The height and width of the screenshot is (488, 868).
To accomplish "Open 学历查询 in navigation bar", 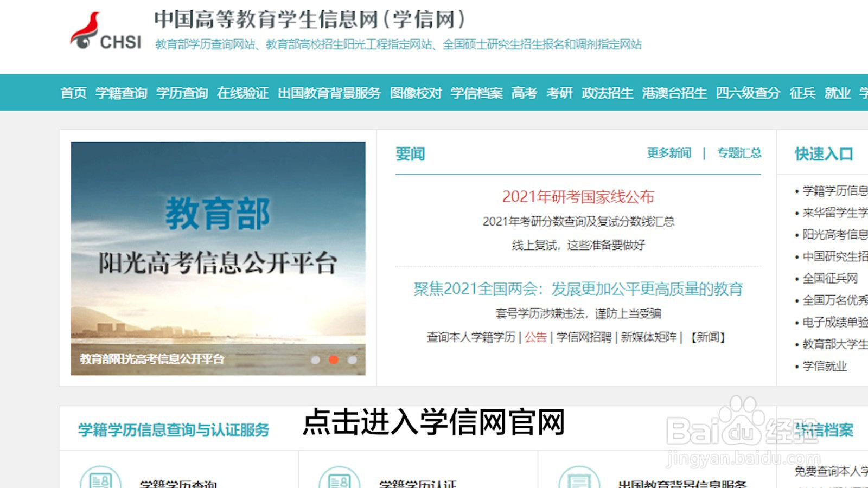I will coord(182,93).
